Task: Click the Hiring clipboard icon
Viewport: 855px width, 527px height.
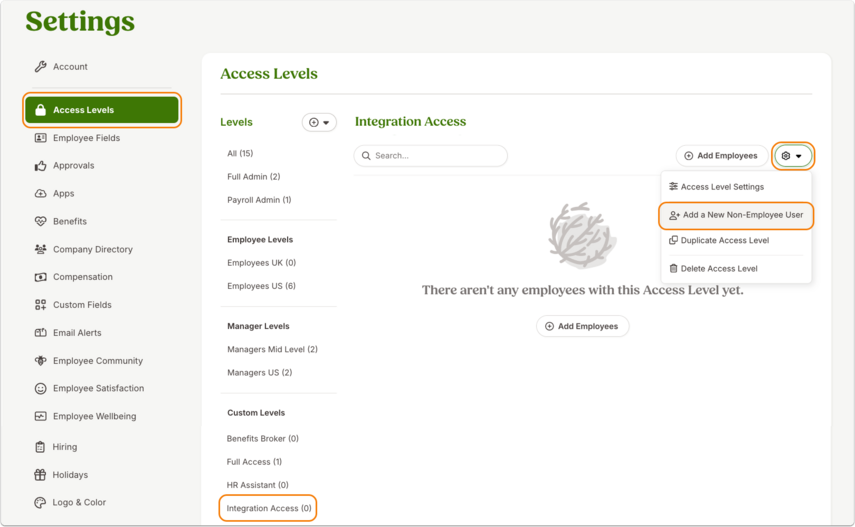Action: tap(40, 447)
